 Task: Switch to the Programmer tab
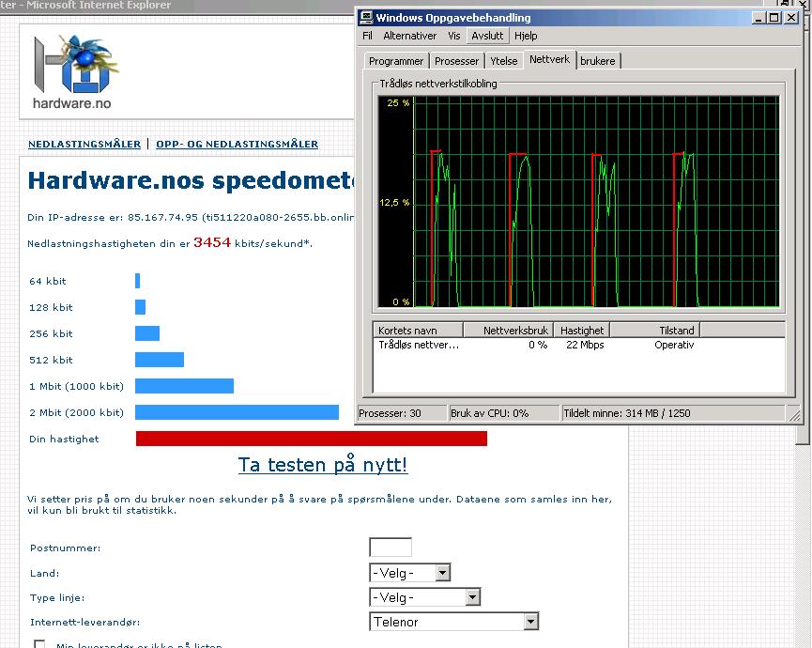[396, 61]
